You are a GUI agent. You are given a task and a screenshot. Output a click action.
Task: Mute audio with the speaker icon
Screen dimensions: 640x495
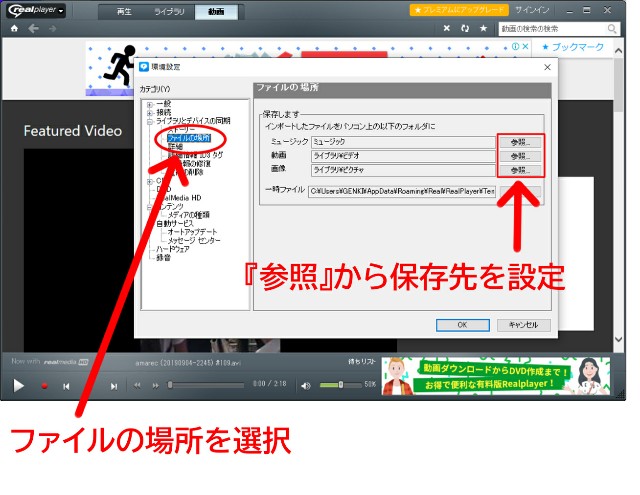click(306, 385)
